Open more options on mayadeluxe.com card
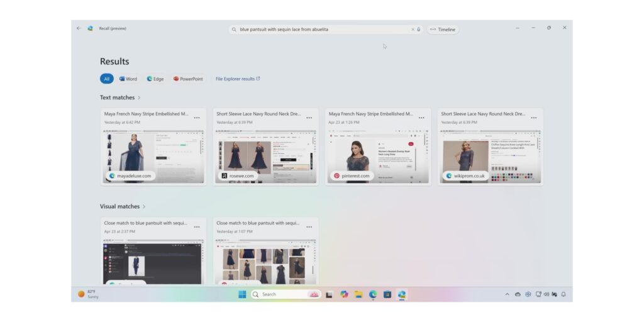644x322 pixels. point(197,118)
